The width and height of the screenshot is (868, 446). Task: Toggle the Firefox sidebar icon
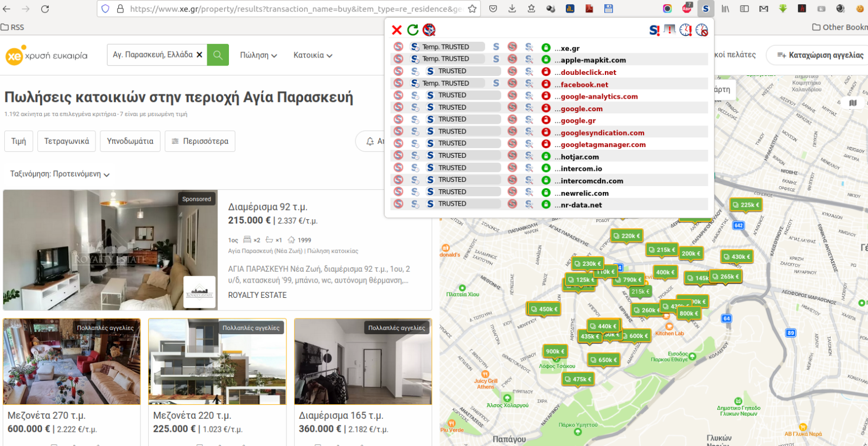744,9
